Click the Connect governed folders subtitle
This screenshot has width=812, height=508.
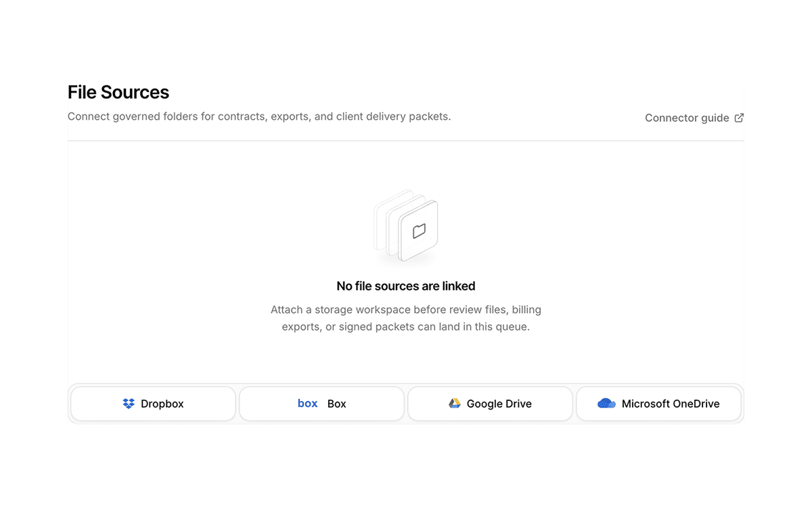(259, 117)
